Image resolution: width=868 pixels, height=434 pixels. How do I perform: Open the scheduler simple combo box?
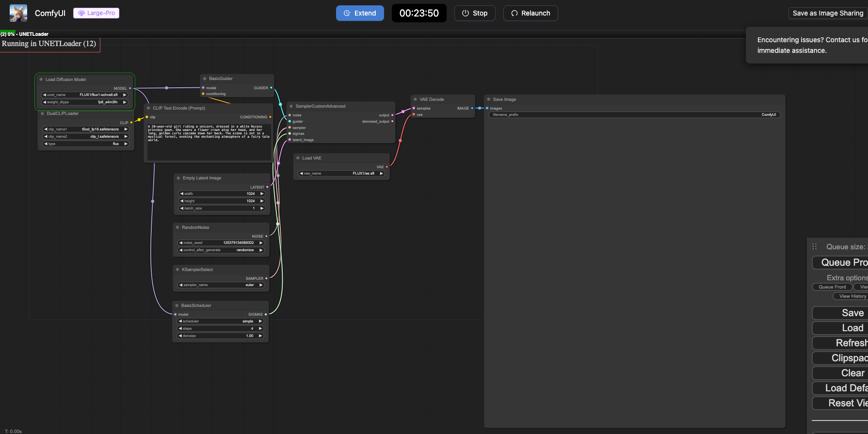point(221,321)
